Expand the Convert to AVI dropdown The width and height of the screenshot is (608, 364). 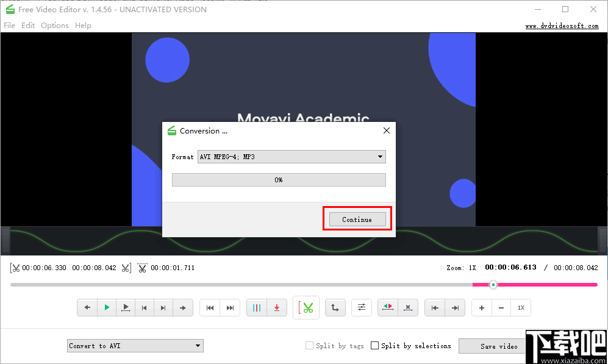pos(135,346)
